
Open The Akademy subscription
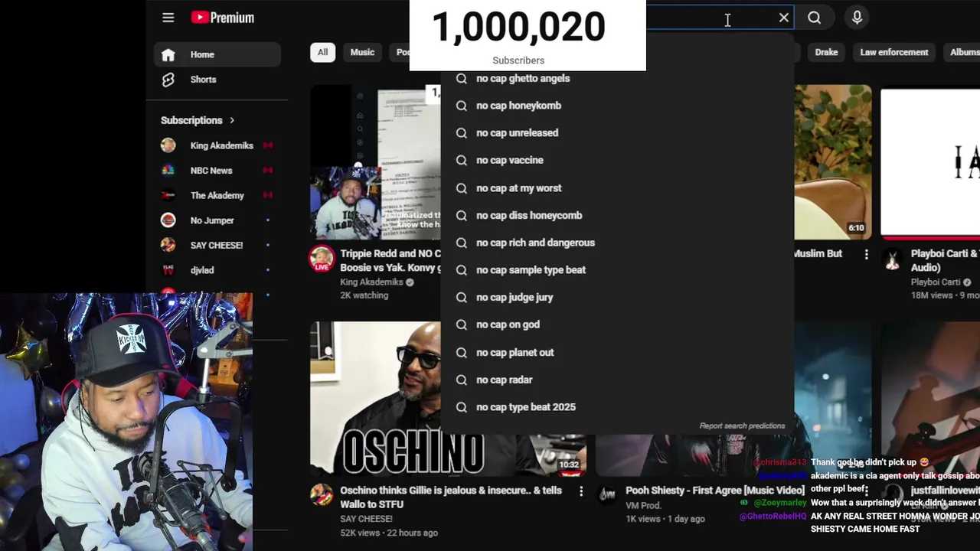click(217, 195)
